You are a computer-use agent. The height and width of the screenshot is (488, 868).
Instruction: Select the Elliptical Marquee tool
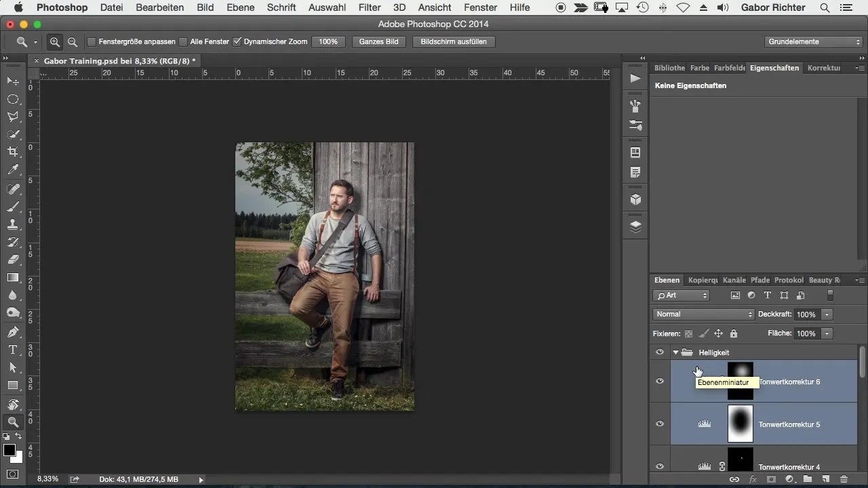[13, 99]
